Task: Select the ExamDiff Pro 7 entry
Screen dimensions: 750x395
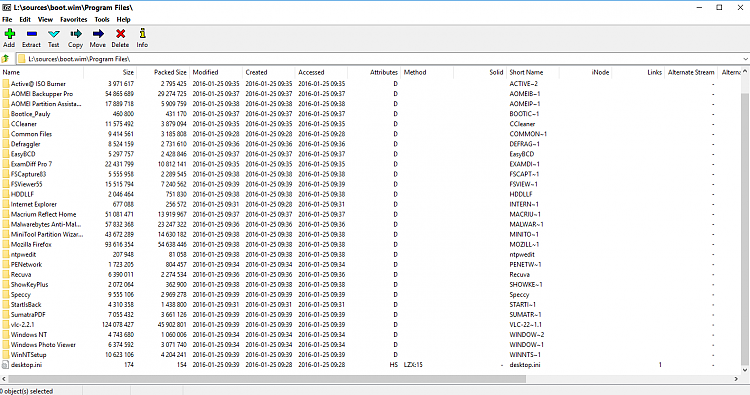Action: coord(31,164)
